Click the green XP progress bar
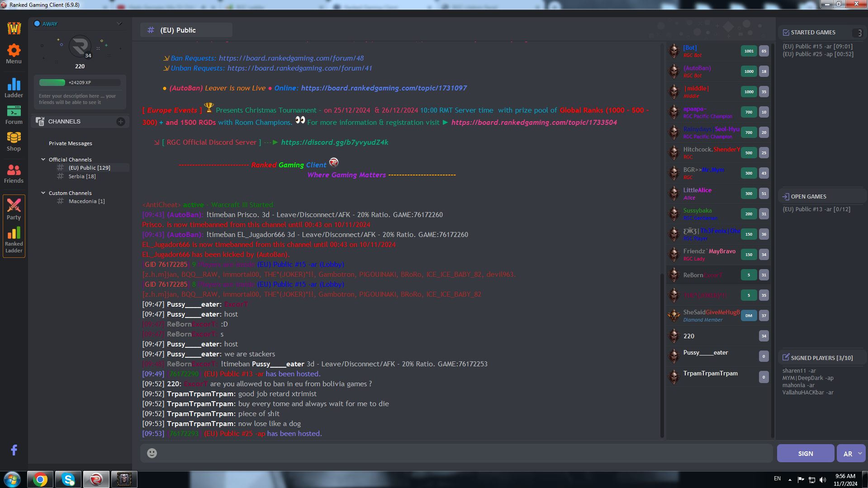 pyautogui.click(x=52, y=83)
